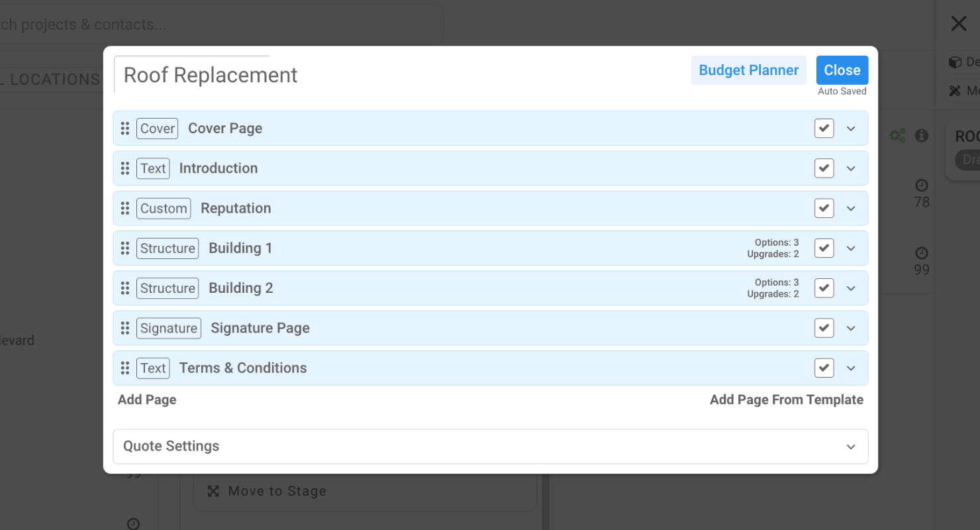Grab the Building 1 row drag handle
Screen dimensions: 980x530
(x=125, y=248)
